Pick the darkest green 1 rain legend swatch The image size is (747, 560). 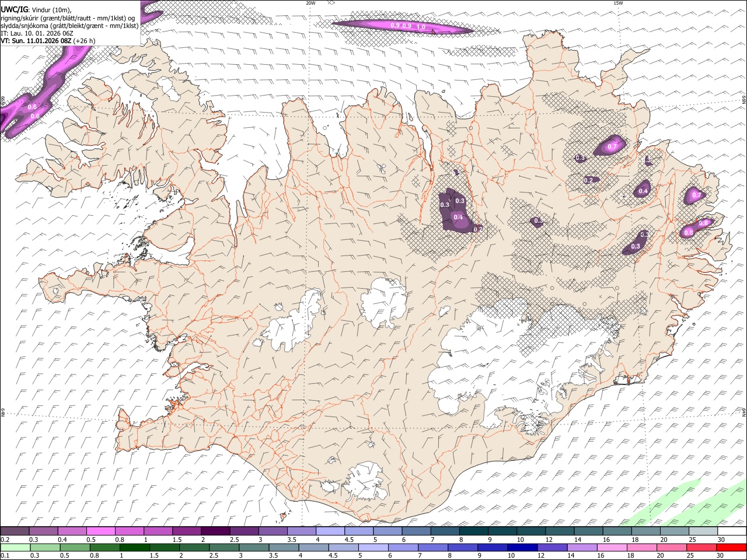click(134, 547)
